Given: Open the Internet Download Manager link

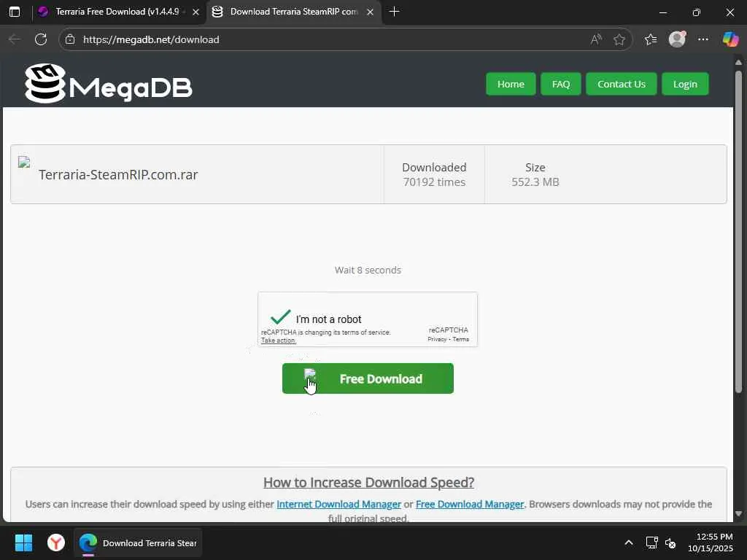Looking at the screenshot, I should pyautogui.click(x=338, y=505).
